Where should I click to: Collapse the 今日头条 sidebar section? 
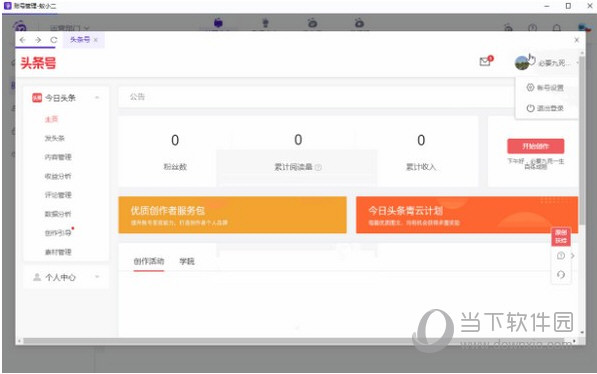[x=97, y=98]
